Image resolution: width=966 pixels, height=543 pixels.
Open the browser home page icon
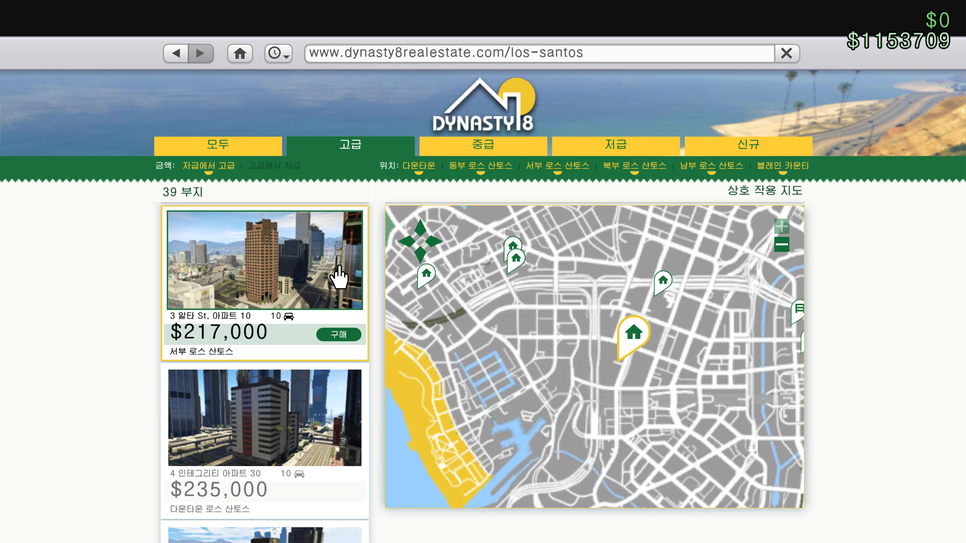click(240, 53)
